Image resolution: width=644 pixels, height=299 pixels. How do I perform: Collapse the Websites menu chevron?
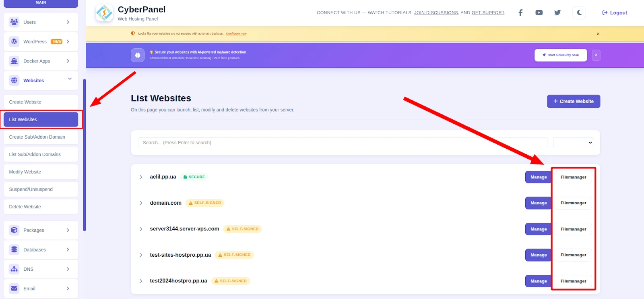coord(70,79)
